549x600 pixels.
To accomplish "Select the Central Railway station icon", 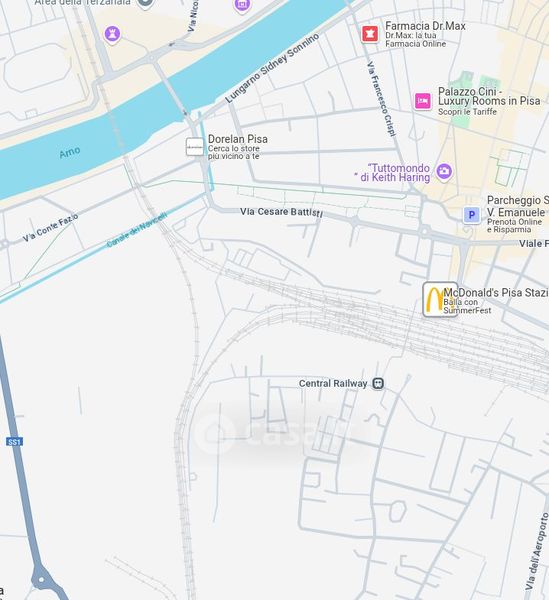I will 378,383.
